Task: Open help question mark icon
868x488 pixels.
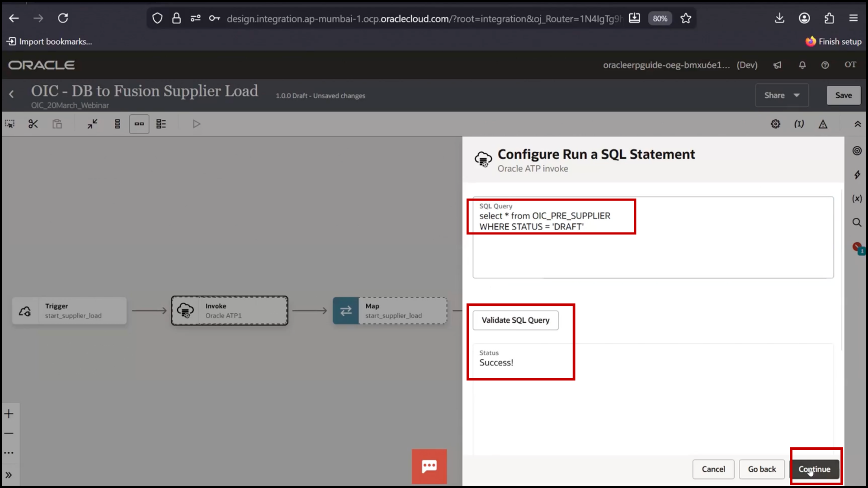Action: 825,65
